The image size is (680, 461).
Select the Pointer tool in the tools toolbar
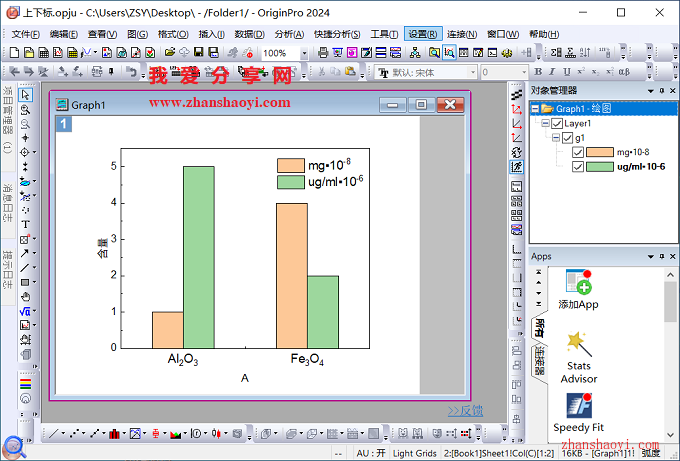click(26, 95)
